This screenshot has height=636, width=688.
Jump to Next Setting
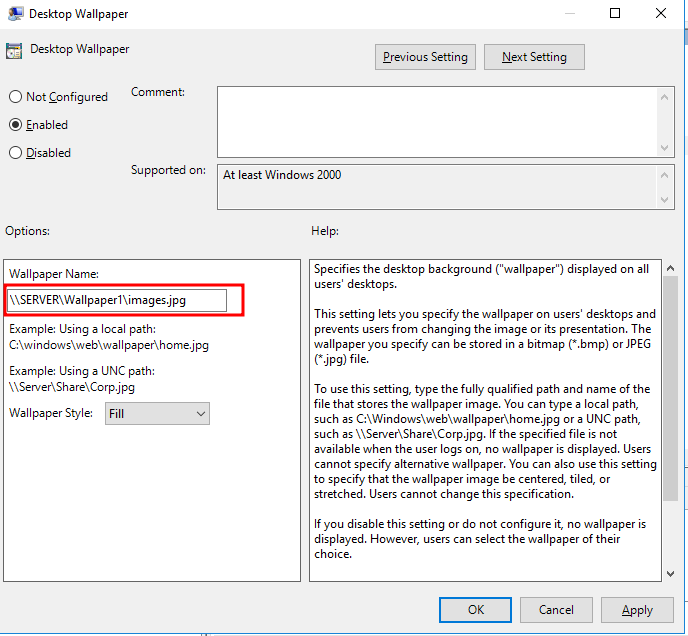point(534,57)
